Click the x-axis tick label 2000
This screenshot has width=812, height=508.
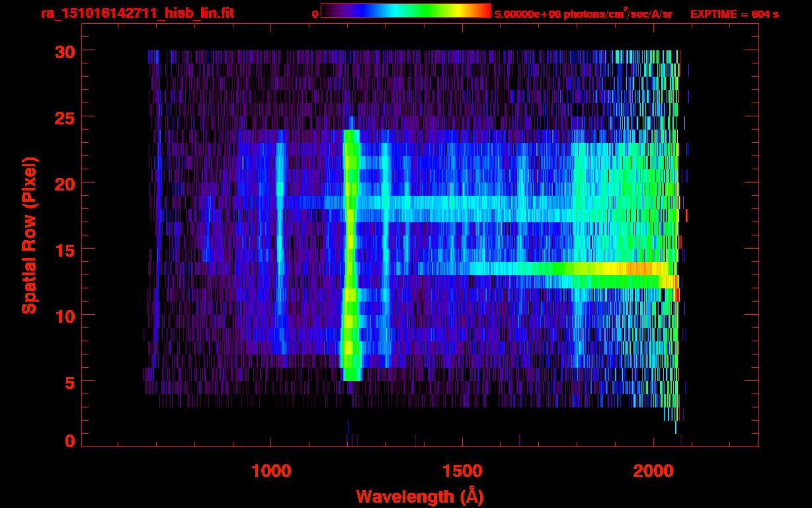click(x=653, y=470)
